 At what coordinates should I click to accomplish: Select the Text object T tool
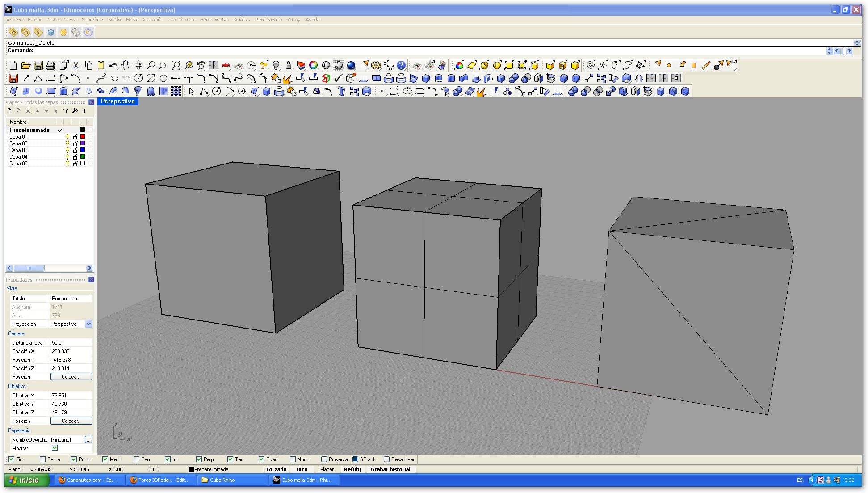click(x=342, y=92)
